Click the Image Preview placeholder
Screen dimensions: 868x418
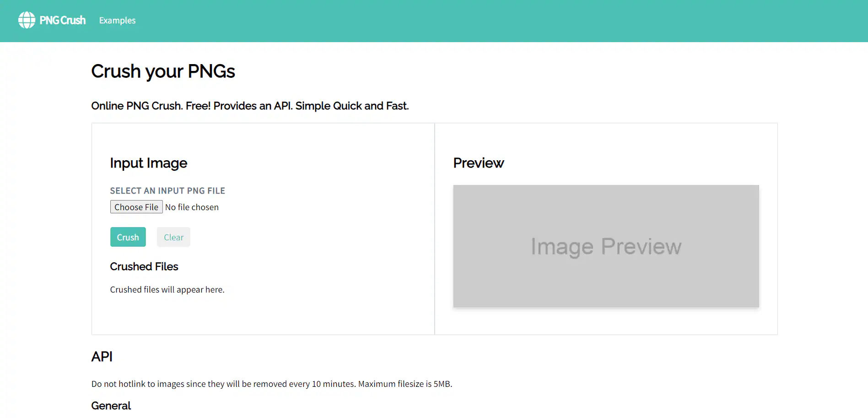pos(606,246)
